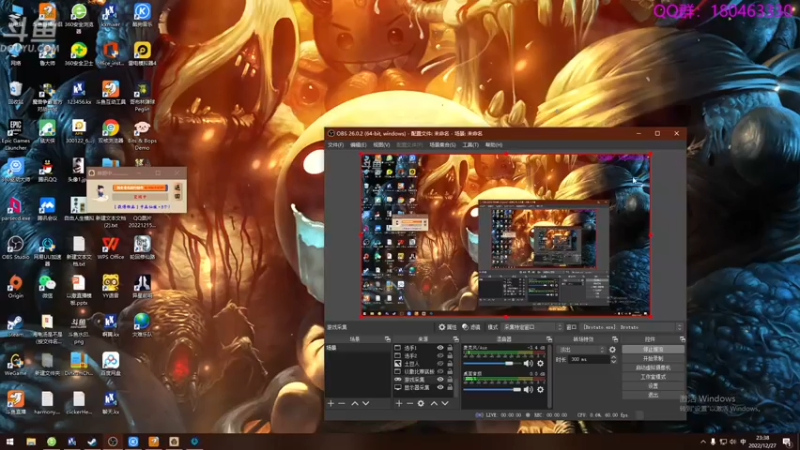
Task: Open 麦克风/Aux audio settings gear
Action: (540, 363)
